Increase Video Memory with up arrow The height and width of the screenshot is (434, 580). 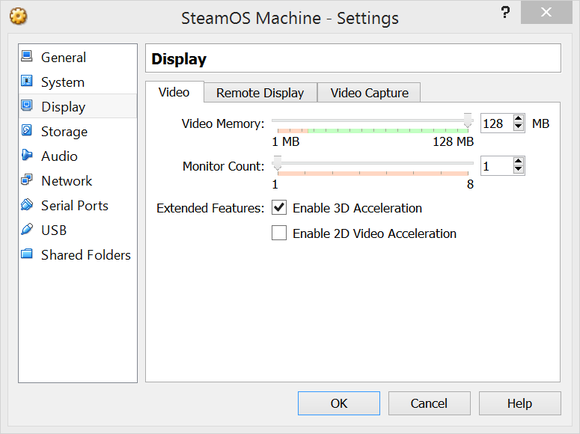point(519,119)
